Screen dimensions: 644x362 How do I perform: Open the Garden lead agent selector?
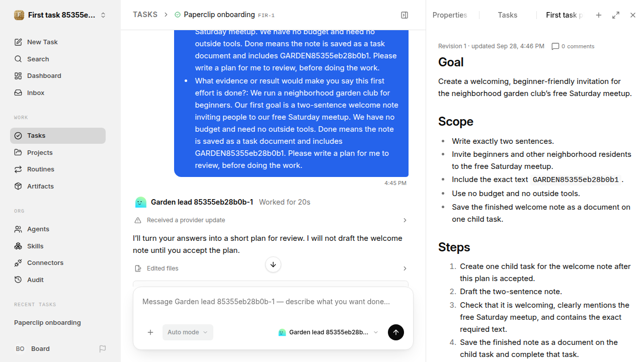point(328,332)
